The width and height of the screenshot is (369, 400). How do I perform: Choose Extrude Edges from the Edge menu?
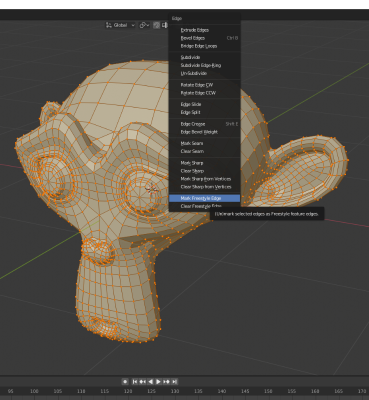[205, 30]
